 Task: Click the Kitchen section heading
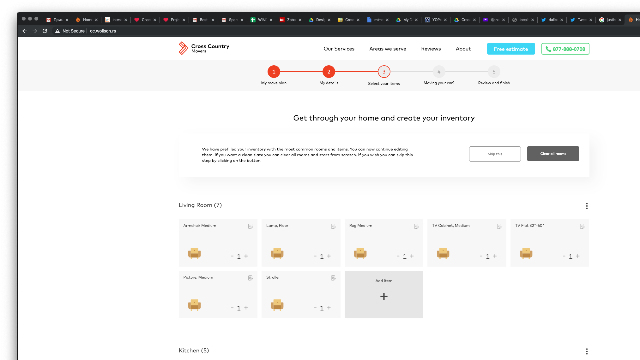[193, 350]
